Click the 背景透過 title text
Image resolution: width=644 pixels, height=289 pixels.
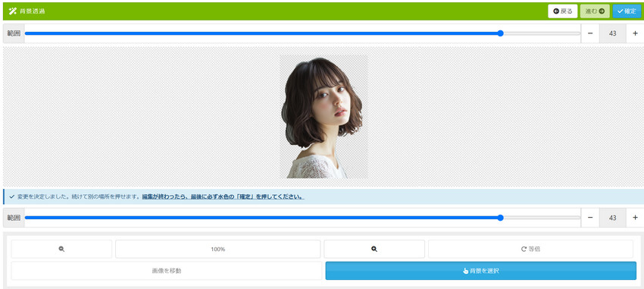coord(33,11)
